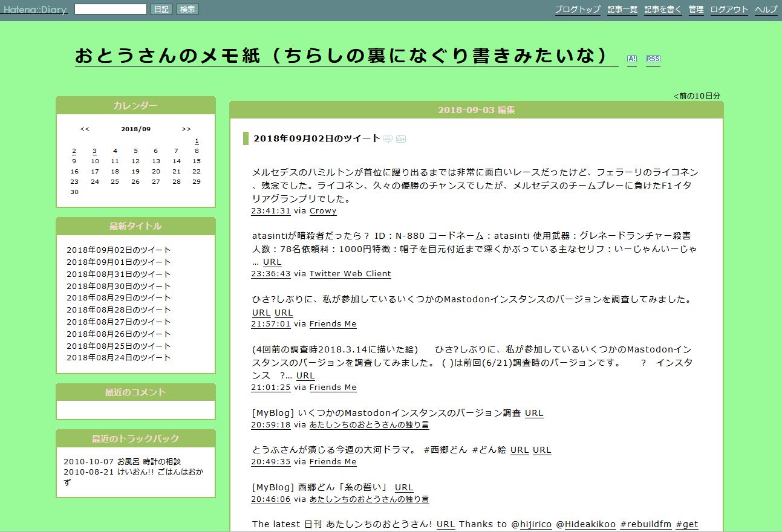This screenshot has width=782, height=532.
Task: Click the 最近のコメント panel header
Action: [135, 392]
